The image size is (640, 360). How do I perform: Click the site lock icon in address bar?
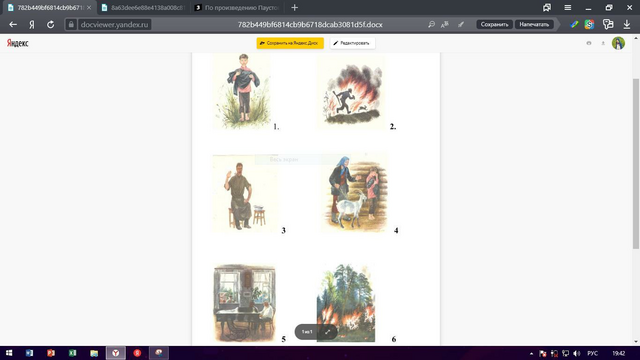[x=71, y=24]
